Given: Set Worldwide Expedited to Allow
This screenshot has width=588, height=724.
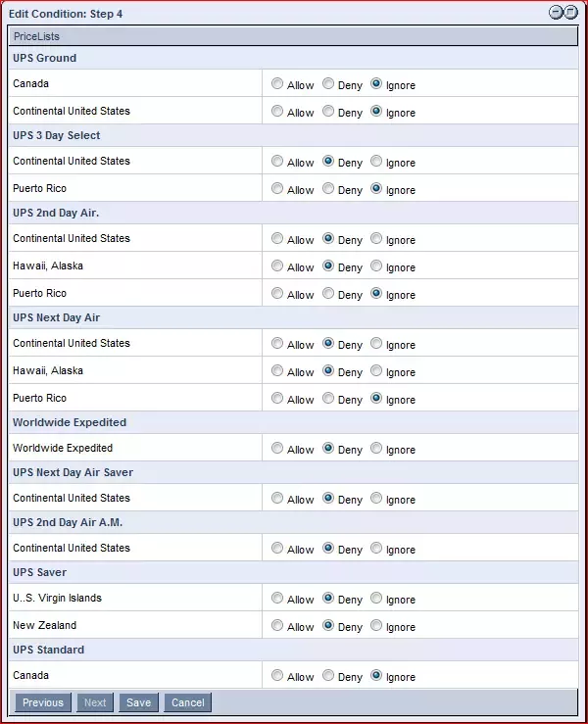Looking at the screenshot, I should [x=277, y=448].
